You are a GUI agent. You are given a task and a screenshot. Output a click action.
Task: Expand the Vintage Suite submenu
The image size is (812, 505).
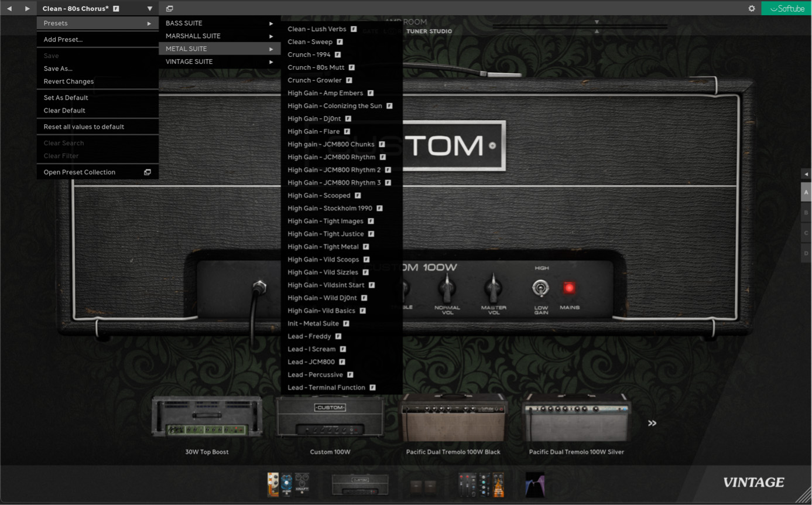[x=219, y=62]
